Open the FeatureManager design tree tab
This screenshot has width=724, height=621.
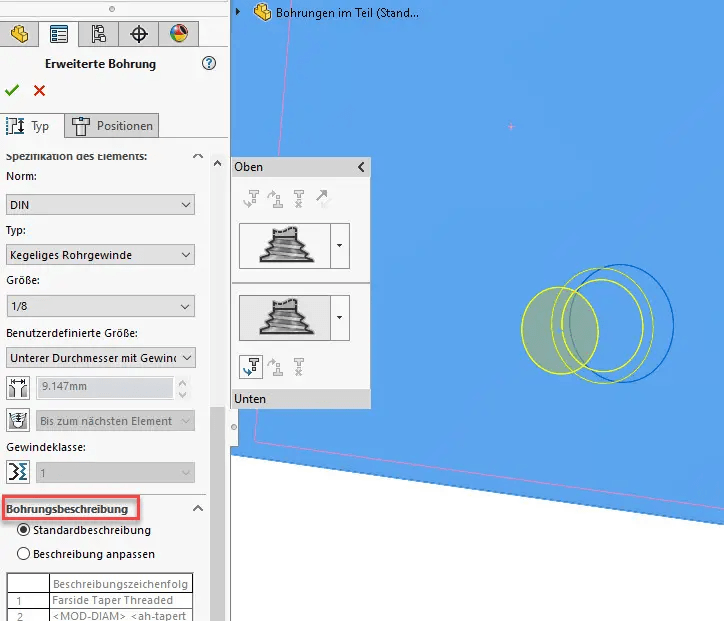point(20,33)
